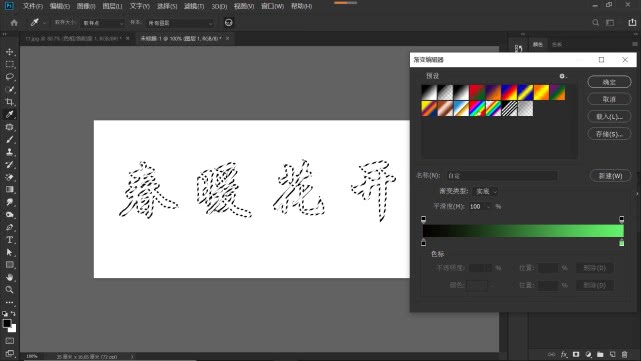Open the sample size dropdown
Image resolution: width=641 pixels, height=361 pixels.
coord(103,23)
